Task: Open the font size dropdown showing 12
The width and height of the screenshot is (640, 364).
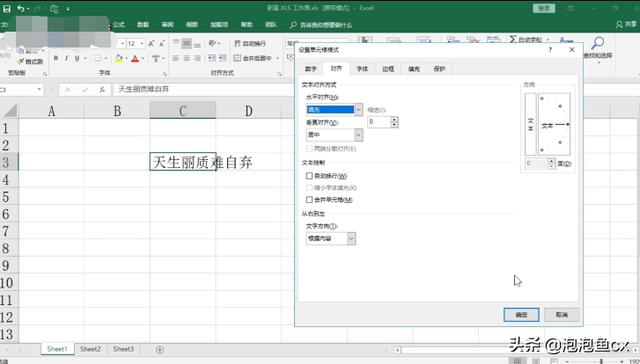Action: tap(142, 43)
